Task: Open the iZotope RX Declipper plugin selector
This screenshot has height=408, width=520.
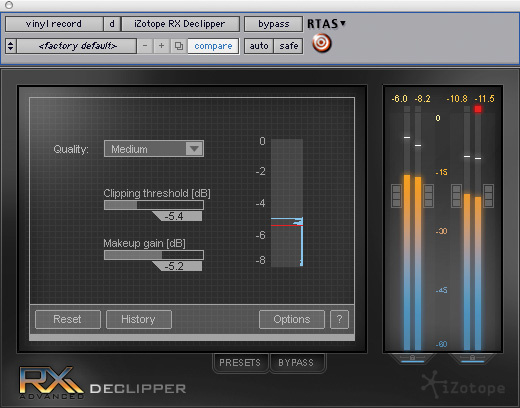Action: (x=180, y=24)
